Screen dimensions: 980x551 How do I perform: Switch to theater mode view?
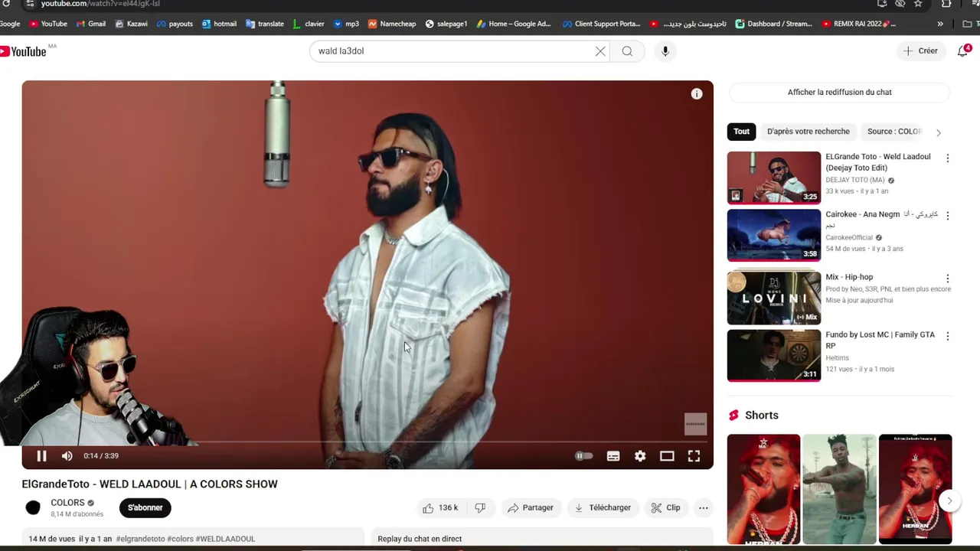point(667,456)
